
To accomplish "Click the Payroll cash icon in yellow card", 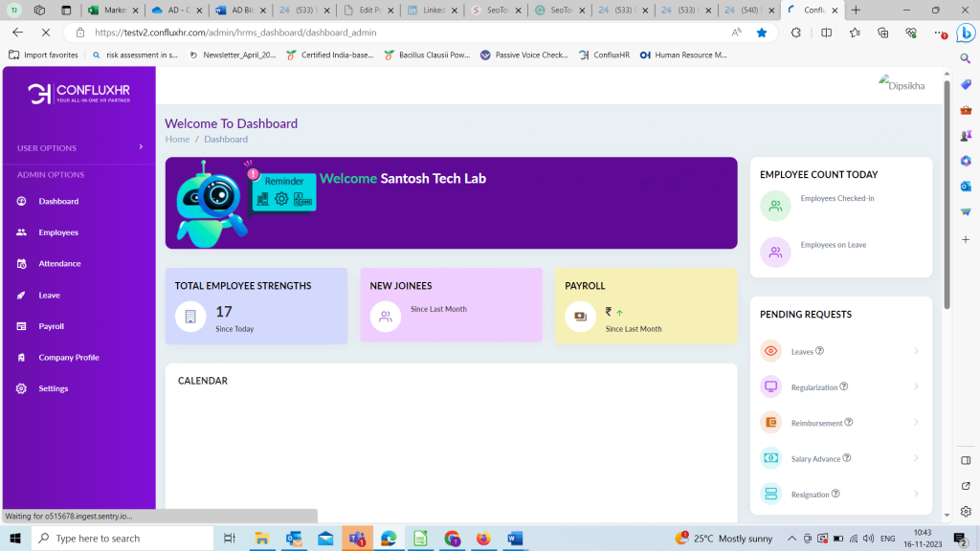I will click(580, 317).
